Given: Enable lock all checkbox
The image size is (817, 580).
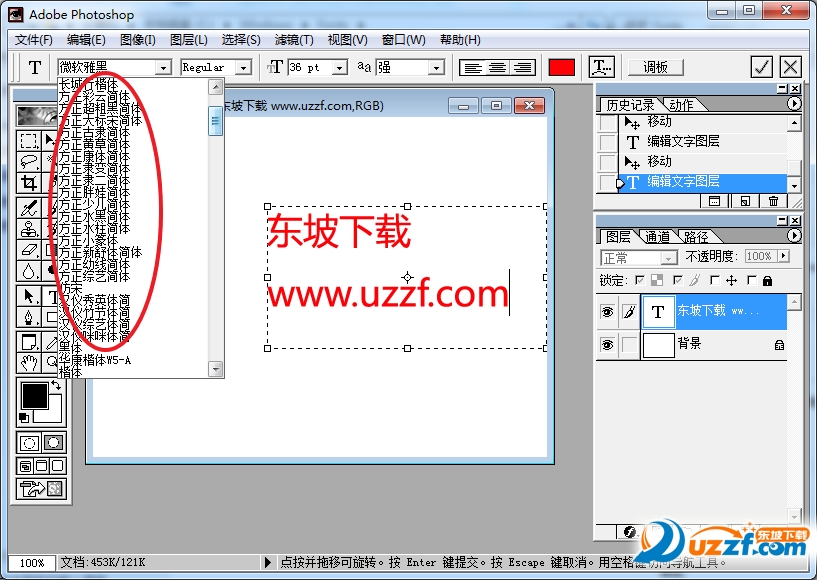Looking at the screenshot, I should click(x=751, y=281).
